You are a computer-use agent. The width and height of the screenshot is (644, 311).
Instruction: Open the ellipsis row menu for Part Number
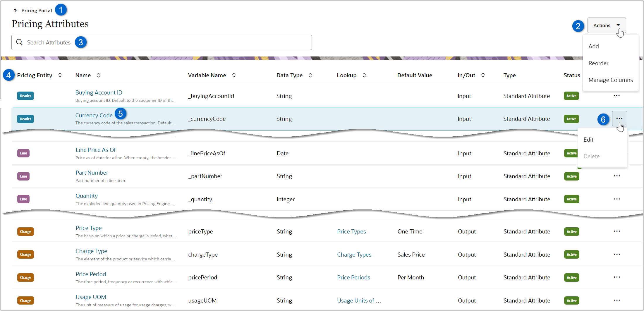pyautogui.click(x=617, y=176)
